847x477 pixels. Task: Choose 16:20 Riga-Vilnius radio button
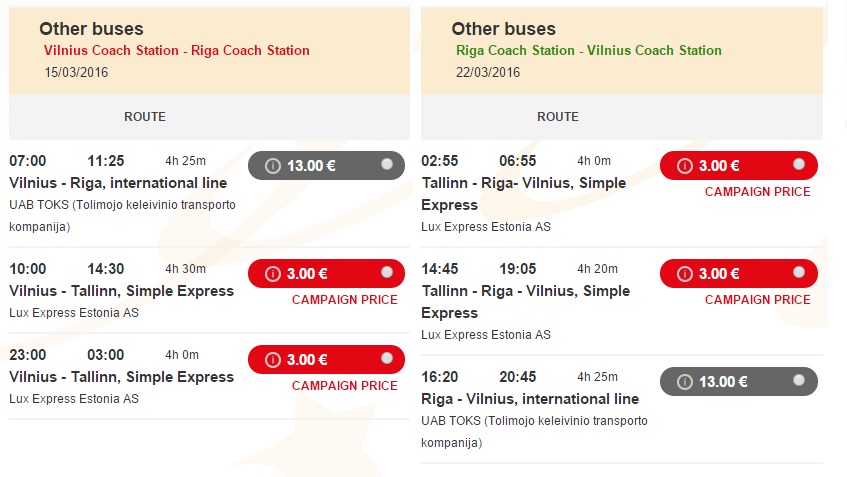[799, 380]
